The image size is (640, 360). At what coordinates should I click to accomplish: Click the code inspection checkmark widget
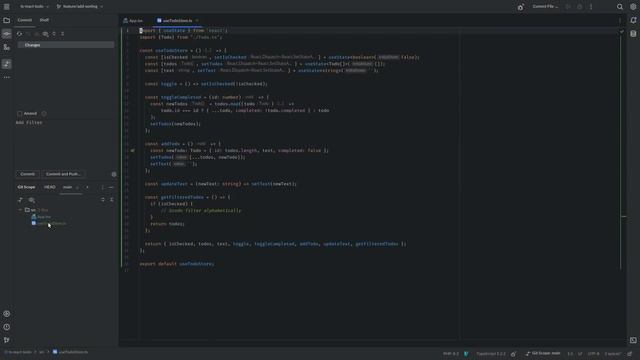coord(621,31)
